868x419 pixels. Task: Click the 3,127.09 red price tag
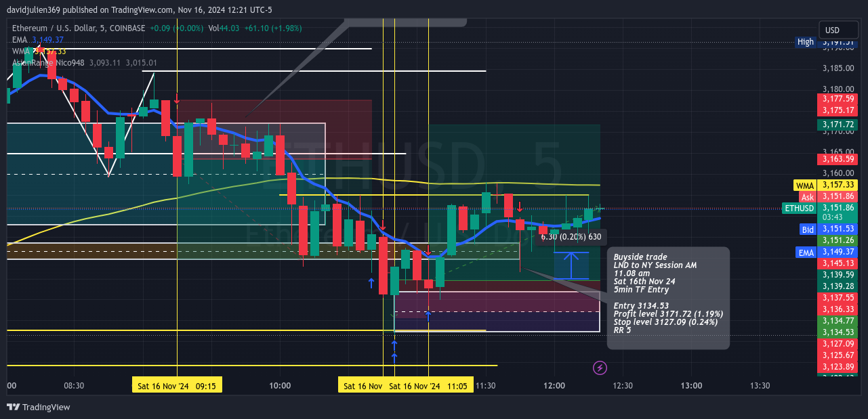(838, 344)
